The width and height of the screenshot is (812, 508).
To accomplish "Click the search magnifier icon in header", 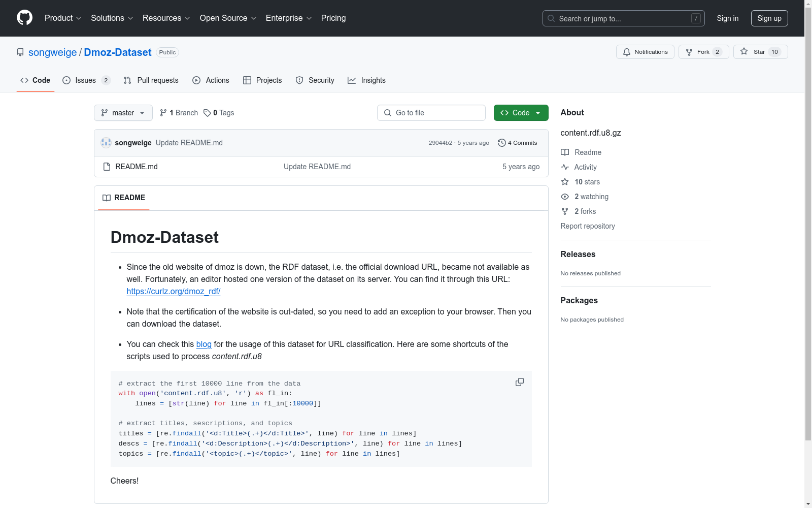I will pos(551,18).
